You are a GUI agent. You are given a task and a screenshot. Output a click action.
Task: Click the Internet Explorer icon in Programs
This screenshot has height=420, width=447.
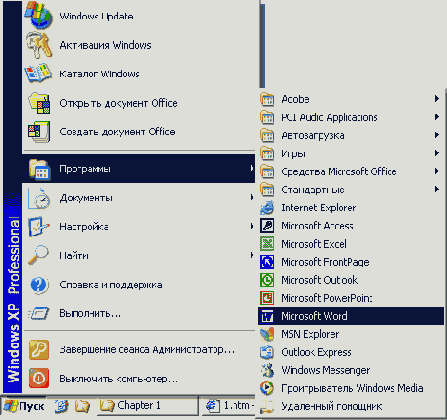[x=267, y=208]
